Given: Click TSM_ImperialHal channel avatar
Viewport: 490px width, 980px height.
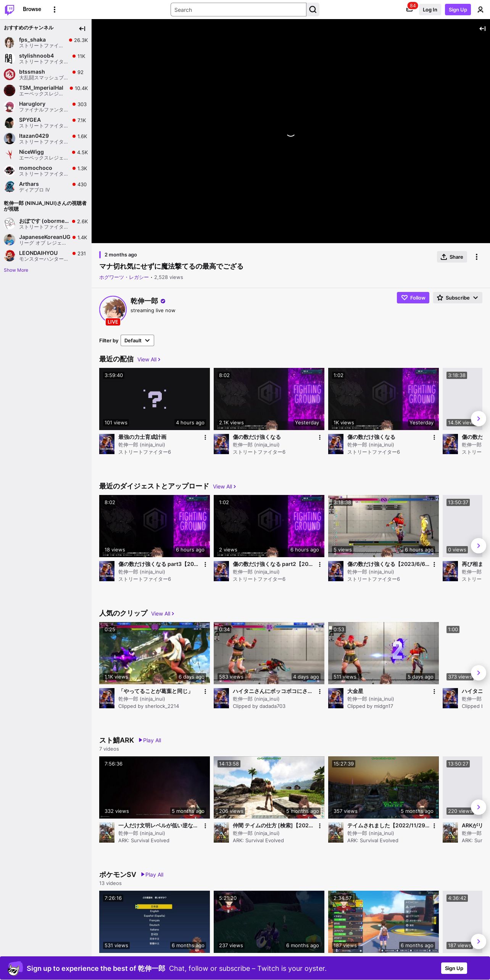Looking at the screenshot, I should (10, 90).
